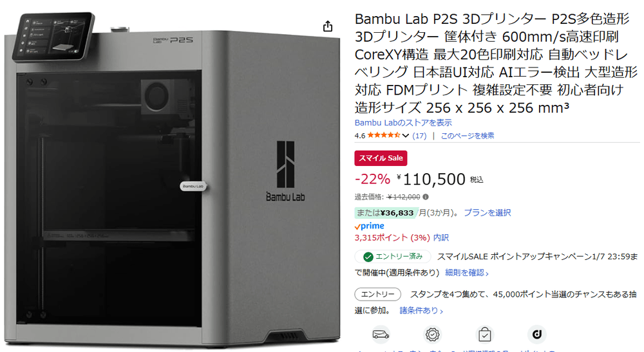Click the prime logo badge
Image resolution: width=644 pixels, height=352 pixels.
369,226
